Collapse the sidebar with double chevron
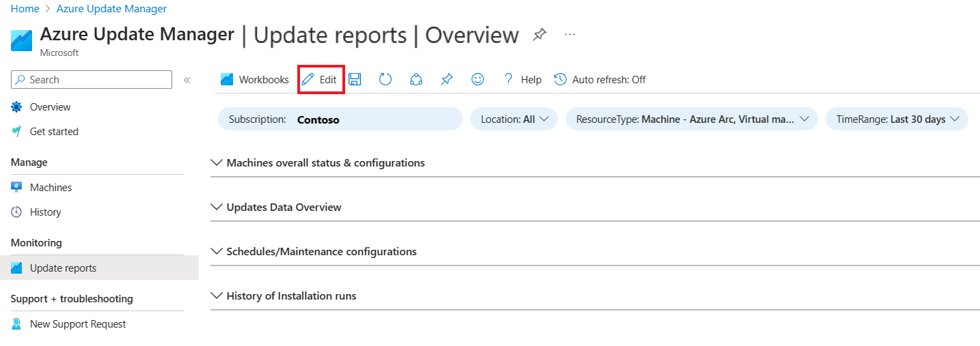 point(187,80)
